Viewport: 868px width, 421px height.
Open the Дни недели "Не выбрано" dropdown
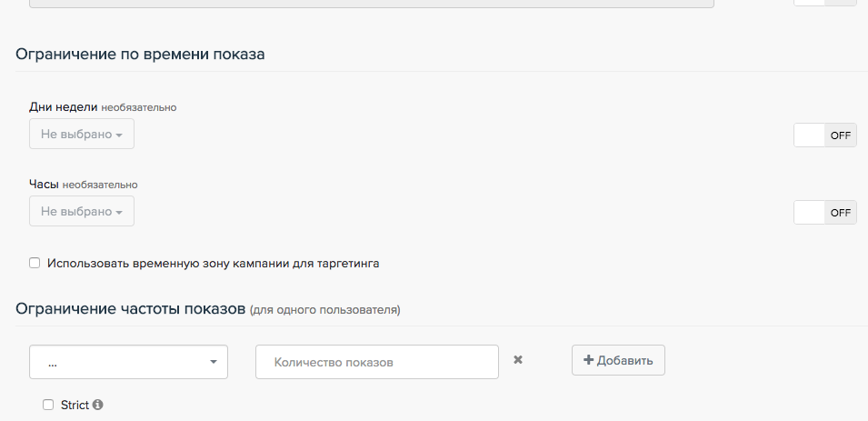click(x=82, y=135)
